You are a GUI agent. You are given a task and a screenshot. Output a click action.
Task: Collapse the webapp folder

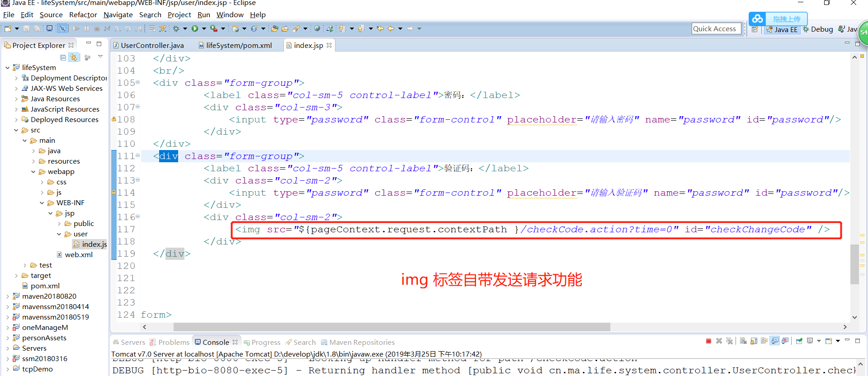(x=33, y=172)
